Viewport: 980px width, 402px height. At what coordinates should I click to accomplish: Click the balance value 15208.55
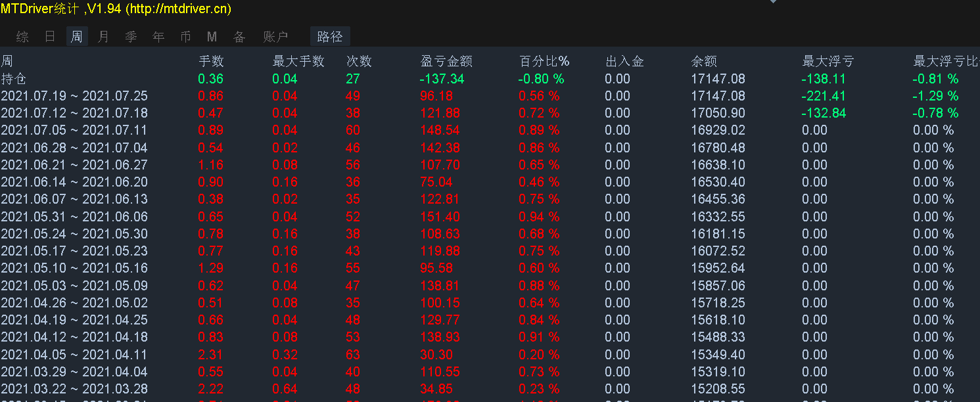(718, 389)
